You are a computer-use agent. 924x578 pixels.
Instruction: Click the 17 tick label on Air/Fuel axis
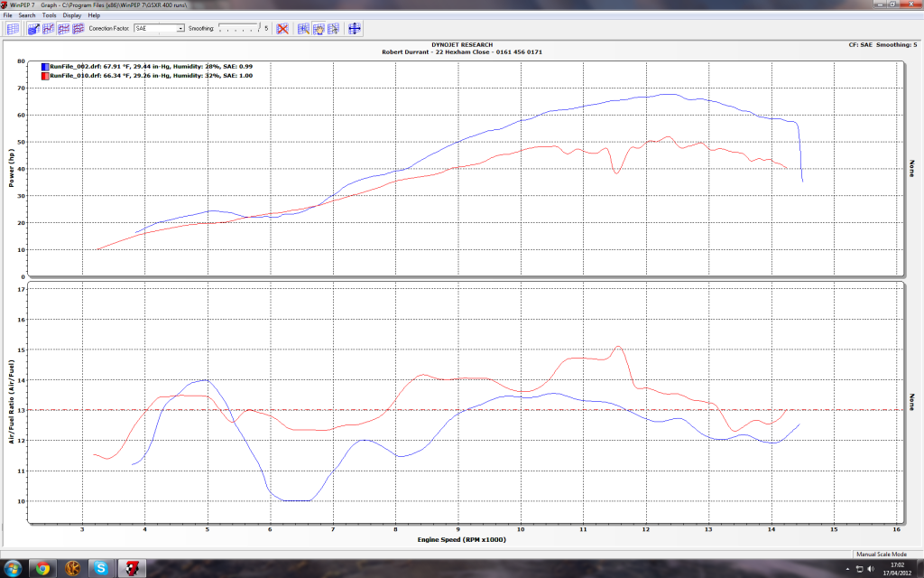(22, 290)
